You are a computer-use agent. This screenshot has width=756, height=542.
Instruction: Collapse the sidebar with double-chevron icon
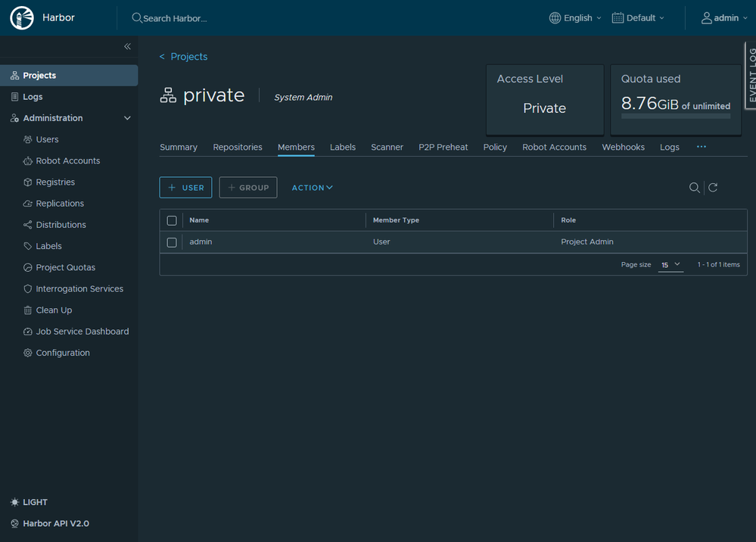point(127,46)
